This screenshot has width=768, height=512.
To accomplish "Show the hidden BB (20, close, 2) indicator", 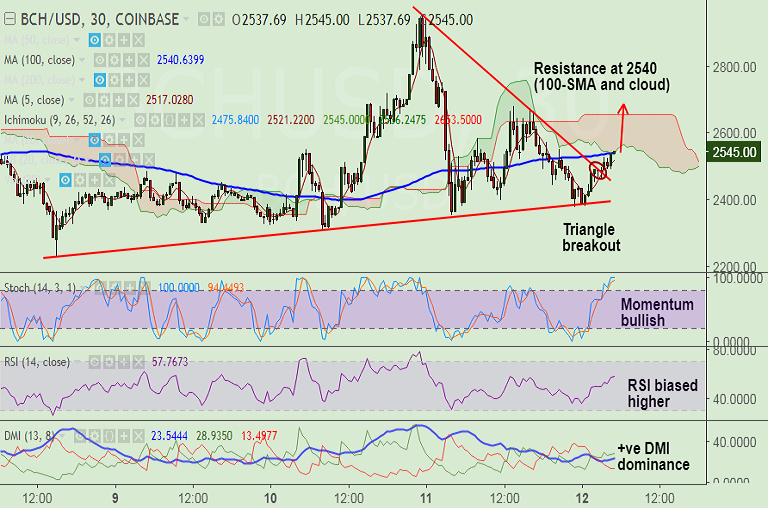I will 105,160.
